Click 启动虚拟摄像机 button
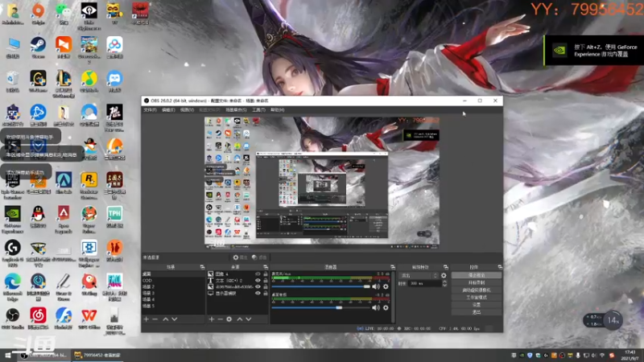 pos(477,290)
